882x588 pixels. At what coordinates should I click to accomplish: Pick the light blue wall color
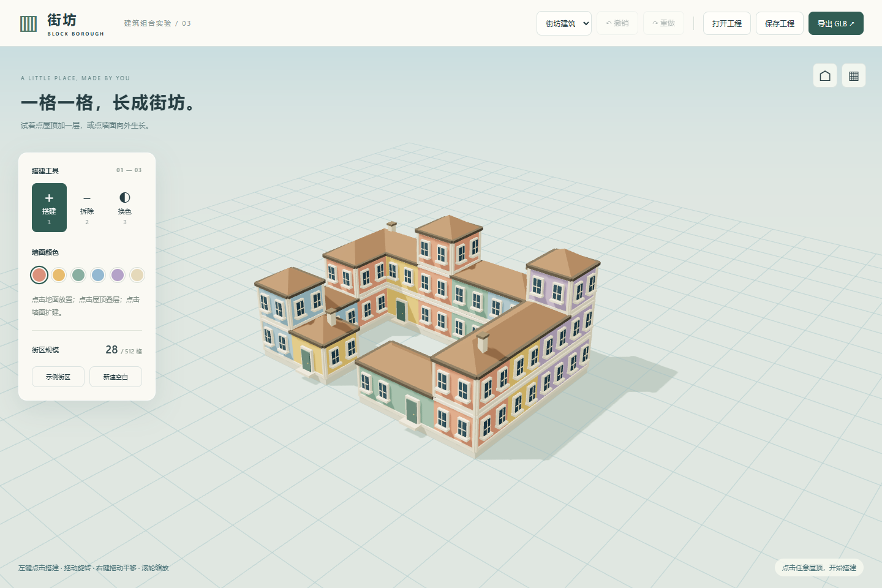click(x=98, y=275)
